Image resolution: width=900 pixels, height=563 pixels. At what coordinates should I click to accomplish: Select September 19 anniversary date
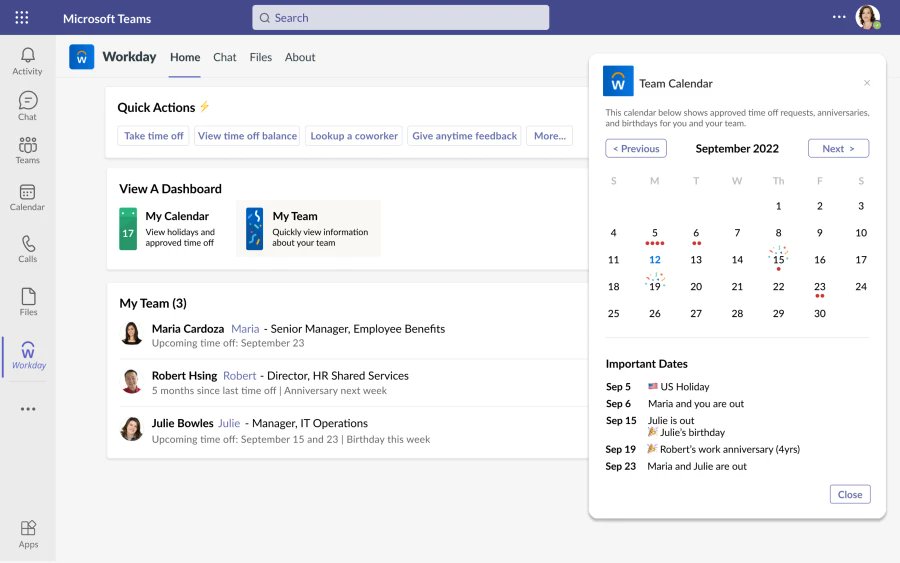tap(655, 285)
